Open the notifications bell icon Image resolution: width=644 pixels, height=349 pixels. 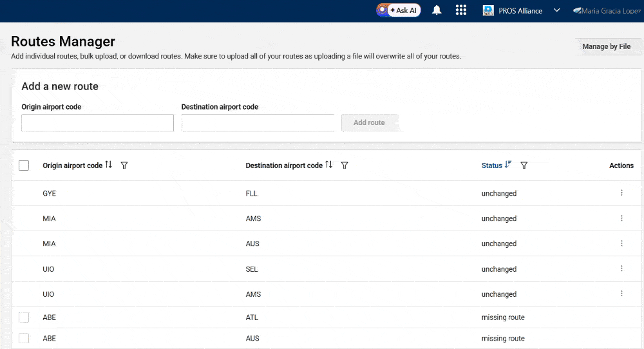pos(437,10)
